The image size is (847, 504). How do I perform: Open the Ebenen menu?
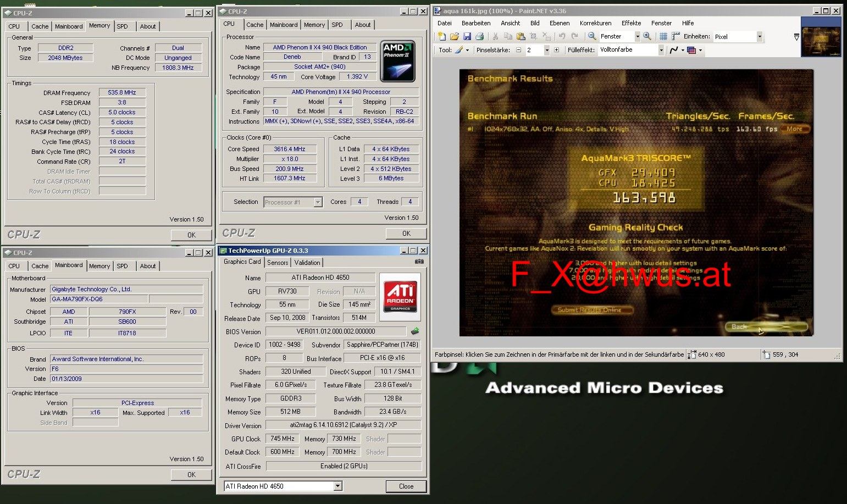click(560, 23)
